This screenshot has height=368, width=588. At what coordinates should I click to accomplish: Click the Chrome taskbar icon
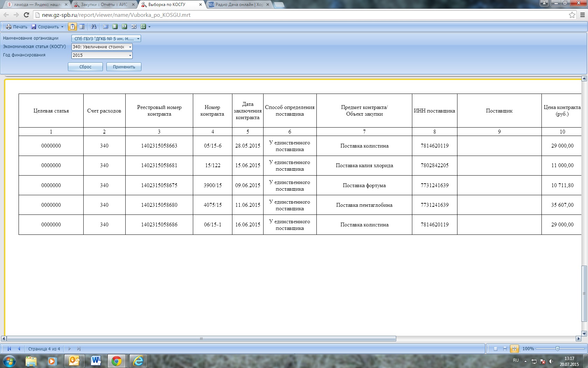click(x=117, y=361)
